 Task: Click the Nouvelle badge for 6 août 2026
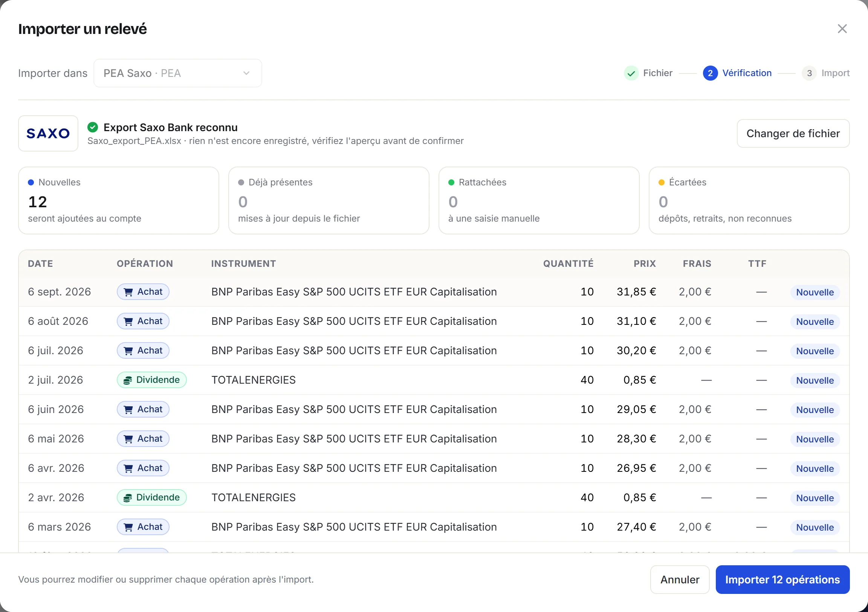pos(815,321)
